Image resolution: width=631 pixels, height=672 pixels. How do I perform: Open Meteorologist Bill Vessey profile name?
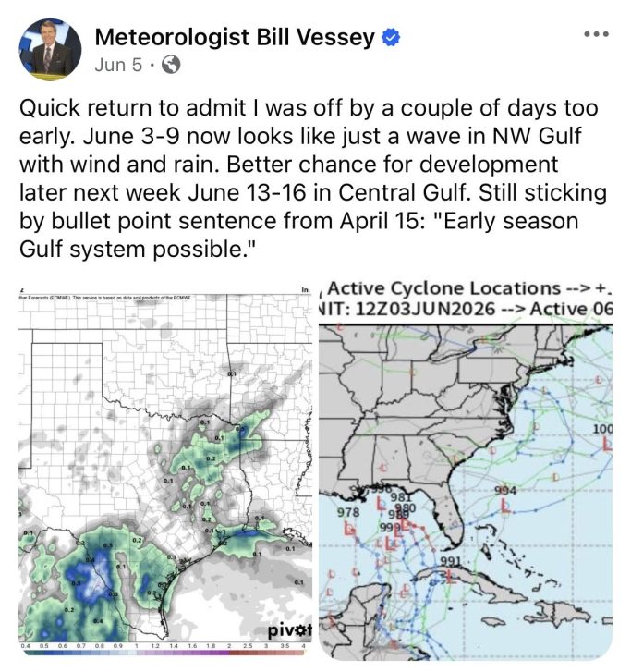tap(235, 37)
